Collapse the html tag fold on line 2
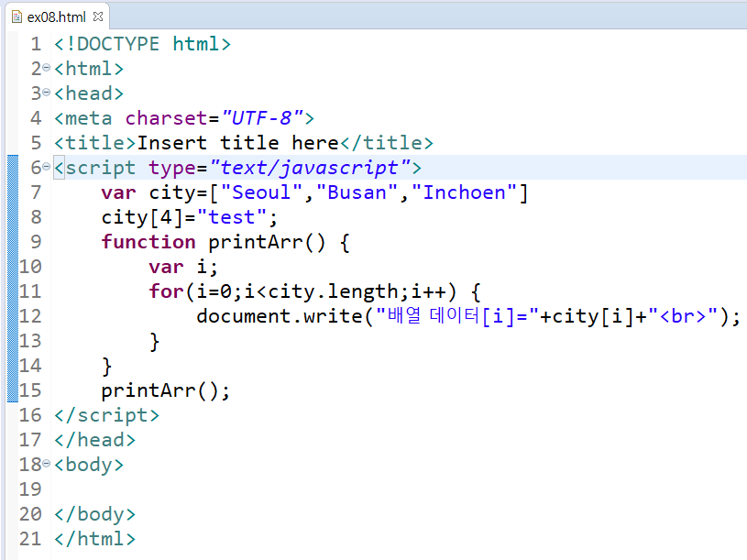This screenshot has height=560, width=747. [46, 68]
